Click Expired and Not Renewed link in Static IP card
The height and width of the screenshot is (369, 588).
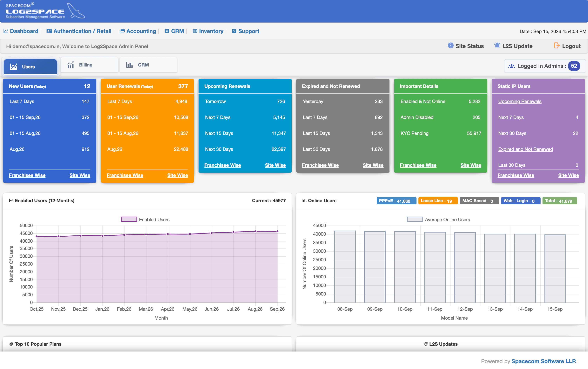tap(525, 149)
